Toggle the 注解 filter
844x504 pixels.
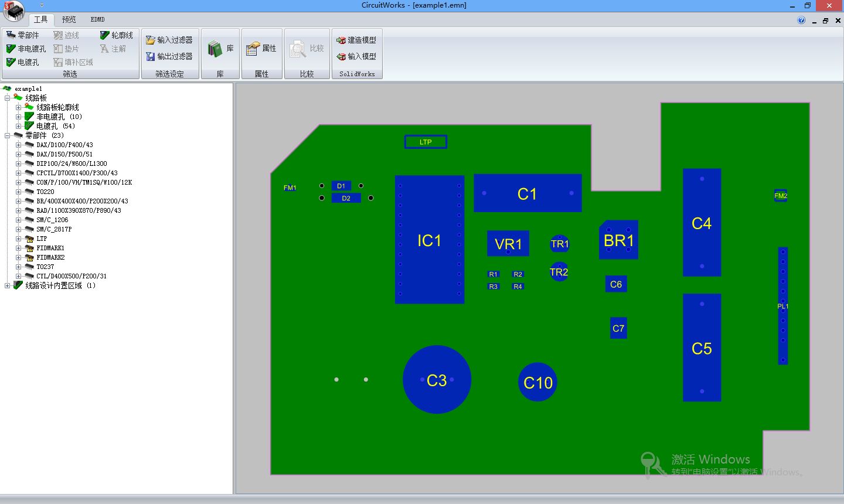(x=113, y=49)
